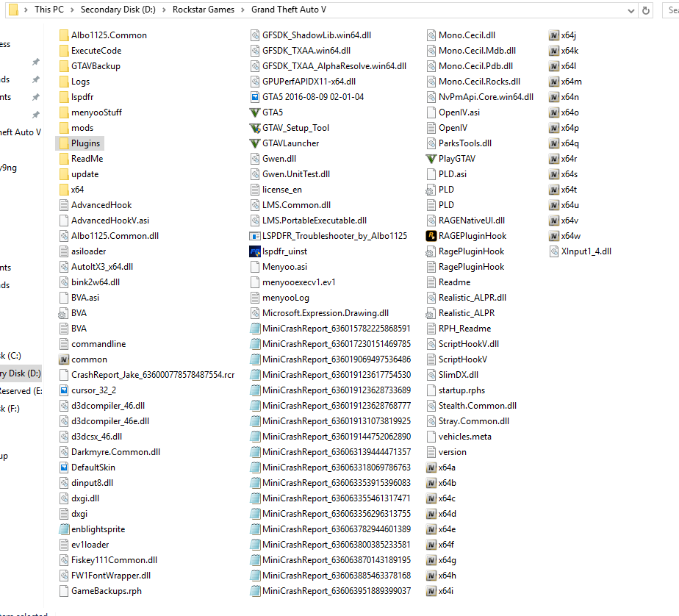The image size is (679, 616).
Task: Select the RagePluginHook config gear icon
Action: [431, 251]
